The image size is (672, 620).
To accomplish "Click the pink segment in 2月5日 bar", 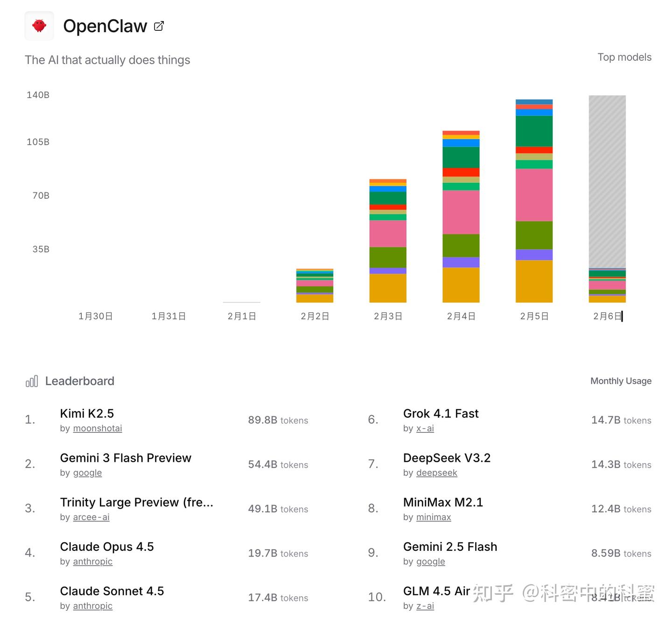I will click(534, 195).
